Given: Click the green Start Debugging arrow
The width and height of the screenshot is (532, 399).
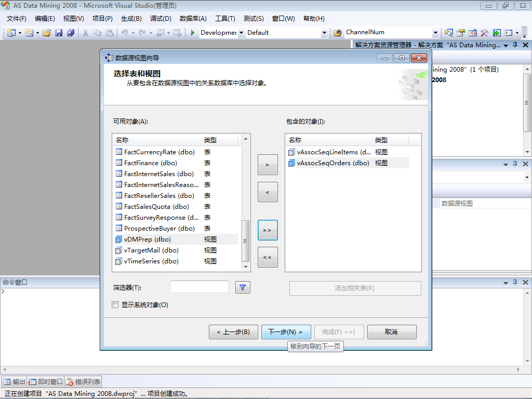Looking at the screenshot, I should tap(192, 33).
